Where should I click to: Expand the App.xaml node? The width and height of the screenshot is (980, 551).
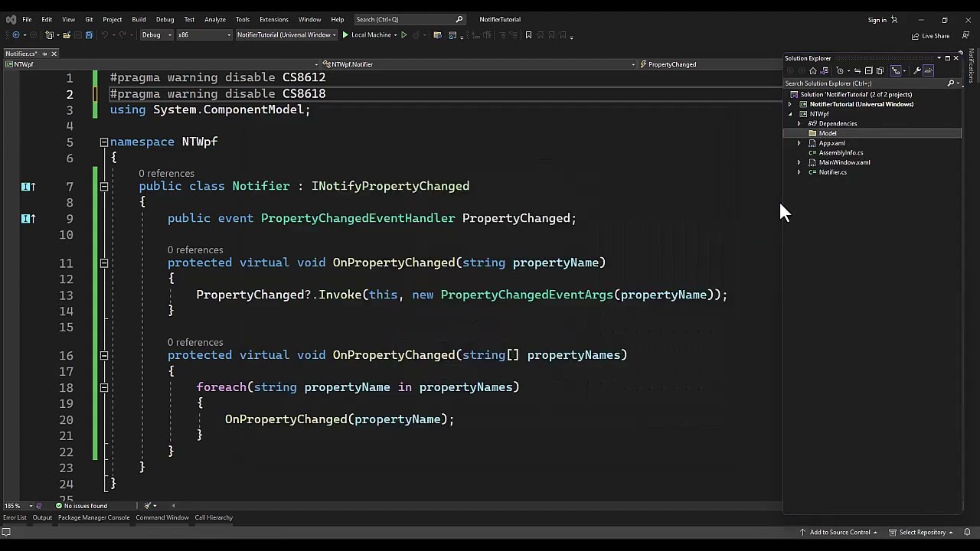coord(799,143)
